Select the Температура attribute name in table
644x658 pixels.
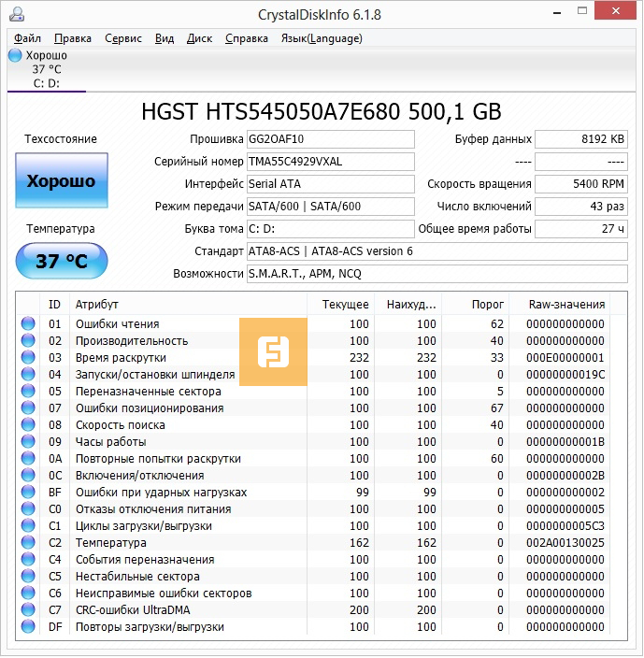(x=110, y=543)
